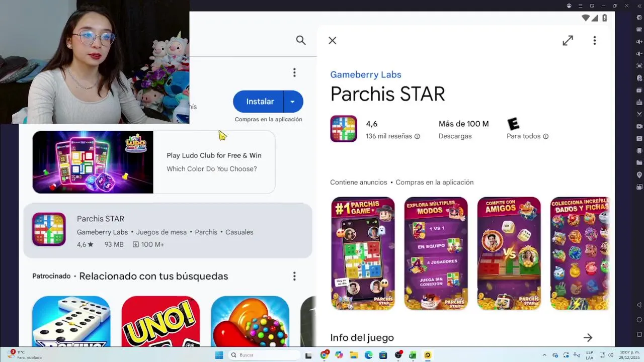Open the details panel three-dot menu
Viewport: 644px width, 362px height.
pyautogui.click(x=594, y=41)
